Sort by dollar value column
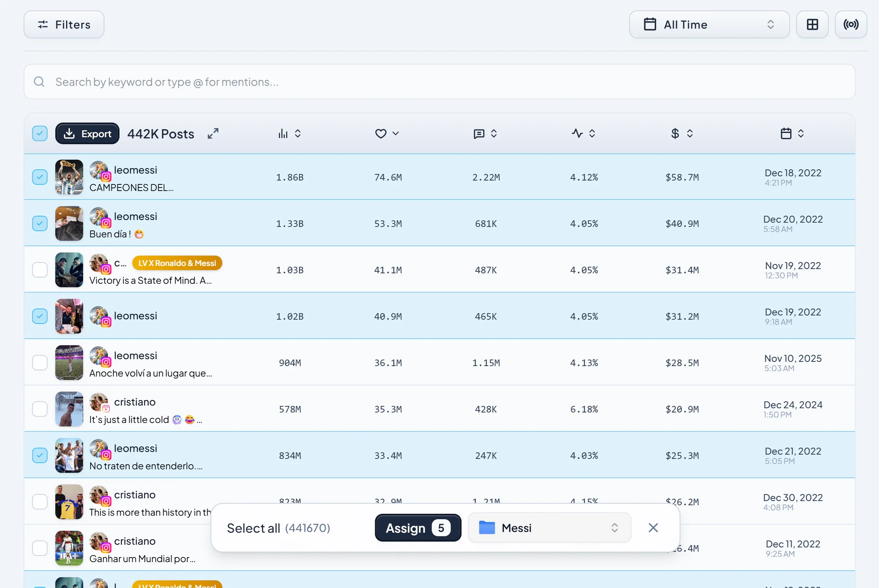 (682, 134)
